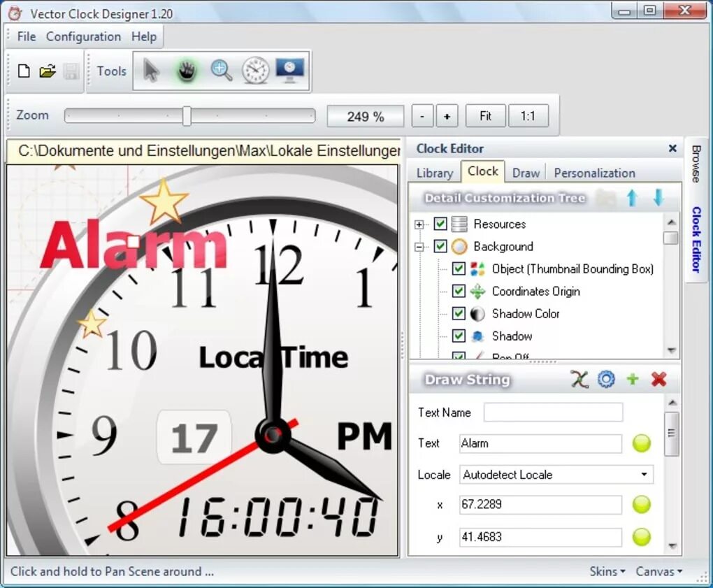Click the Object Thumbnail Bounding Box icon
The height and width of the screenshot is (588, 713).
point(477,268)
